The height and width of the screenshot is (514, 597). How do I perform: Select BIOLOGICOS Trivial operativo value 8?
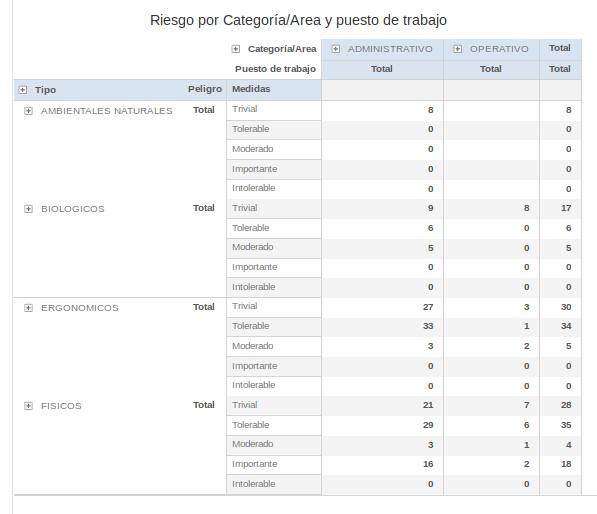[x=526, y=208]
